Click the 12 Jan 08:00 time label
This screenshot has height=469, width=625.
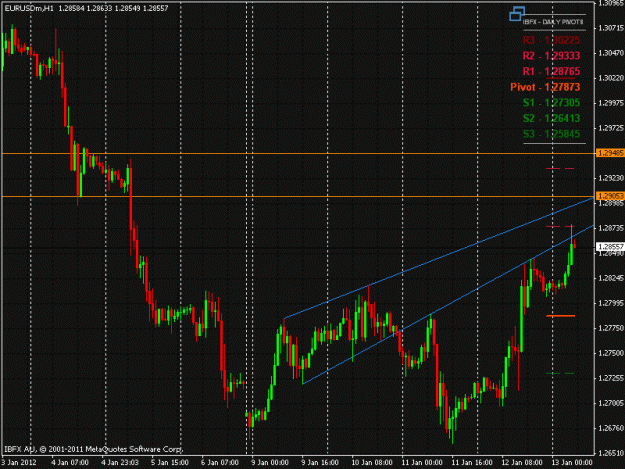pyautogui.click(x=522, y=463)
